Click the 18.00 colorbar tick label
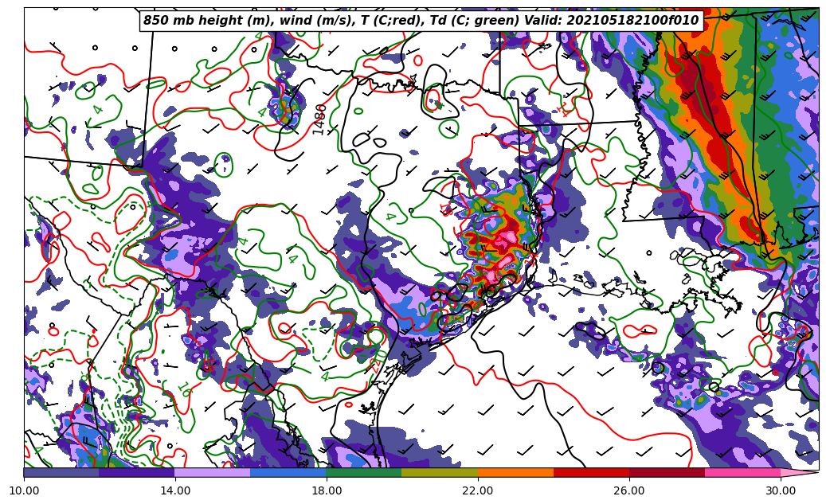The width and height of the screenshot is (826, 504). [327, 490]
